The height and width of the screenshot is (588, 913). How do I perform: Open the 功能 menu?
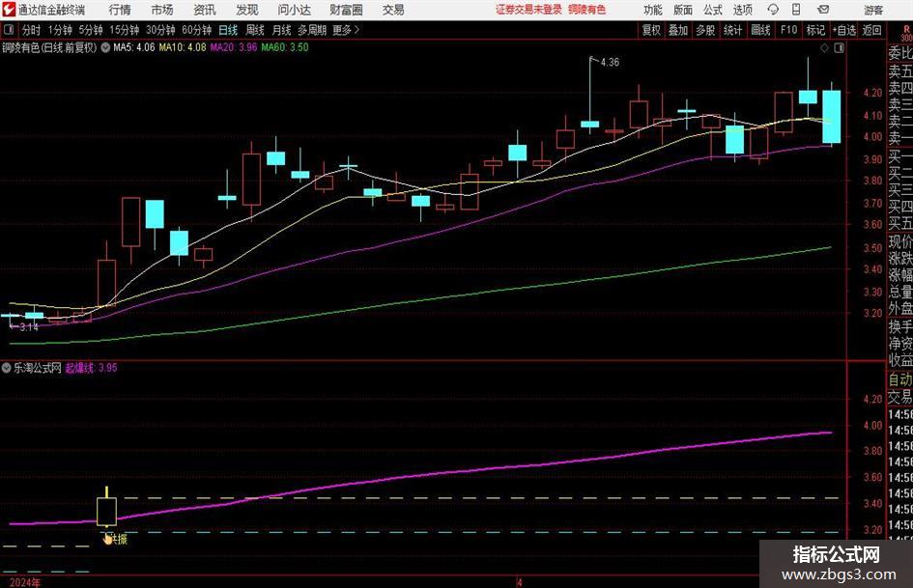pyautogui.click(x=653, y=10)
